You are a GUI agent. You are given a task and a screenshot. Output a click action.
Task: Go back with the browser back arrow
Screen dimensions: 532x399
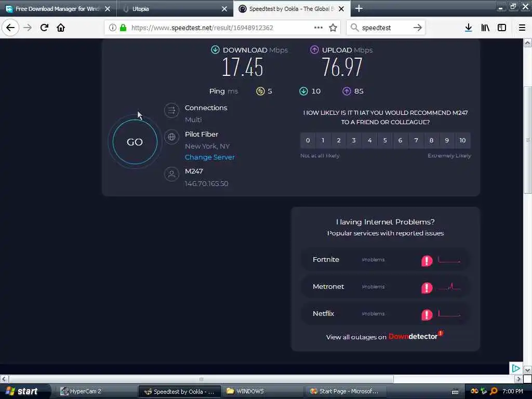click(10, 28)
